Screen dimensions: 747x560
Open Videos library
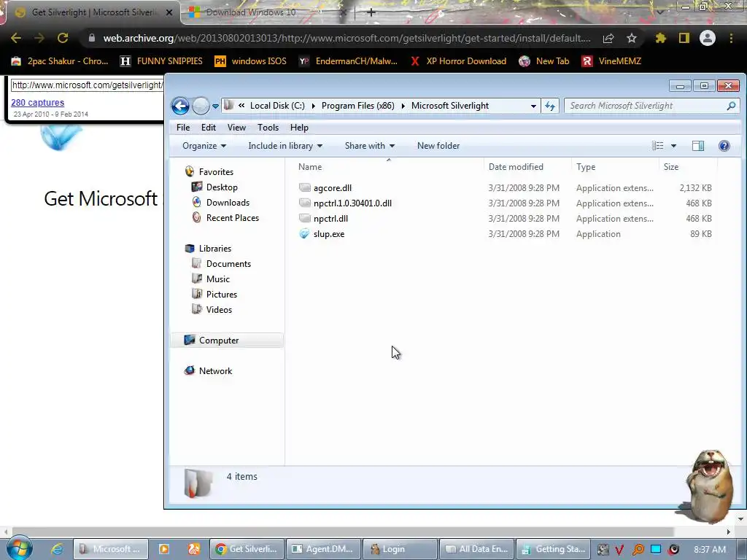pyautogui.click(x=219, y=309)
